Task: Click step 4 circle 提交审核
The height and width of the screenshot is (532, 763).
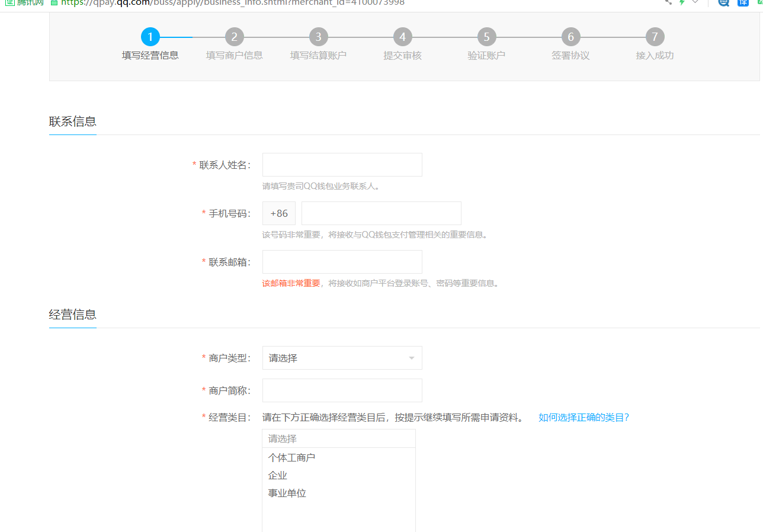Action: click(402, 37)
